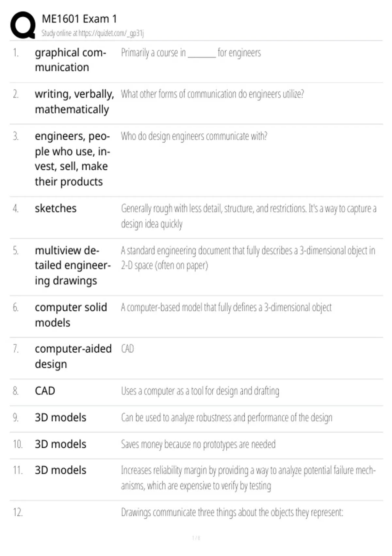The width and height of the screenshot is (392, 556).
Task: Select the term 'graphical communication'
Action: click(x=71, y=60)
